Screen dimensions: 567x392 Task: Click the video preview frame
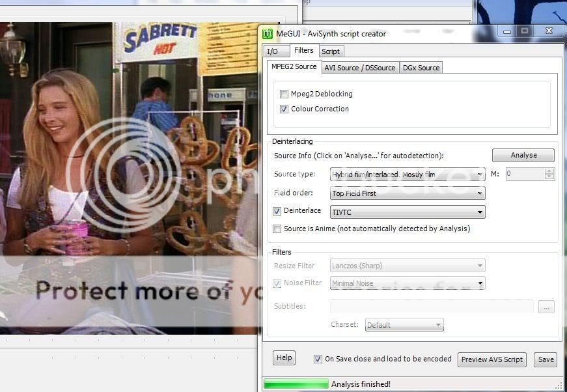click(x=129, y=178)
